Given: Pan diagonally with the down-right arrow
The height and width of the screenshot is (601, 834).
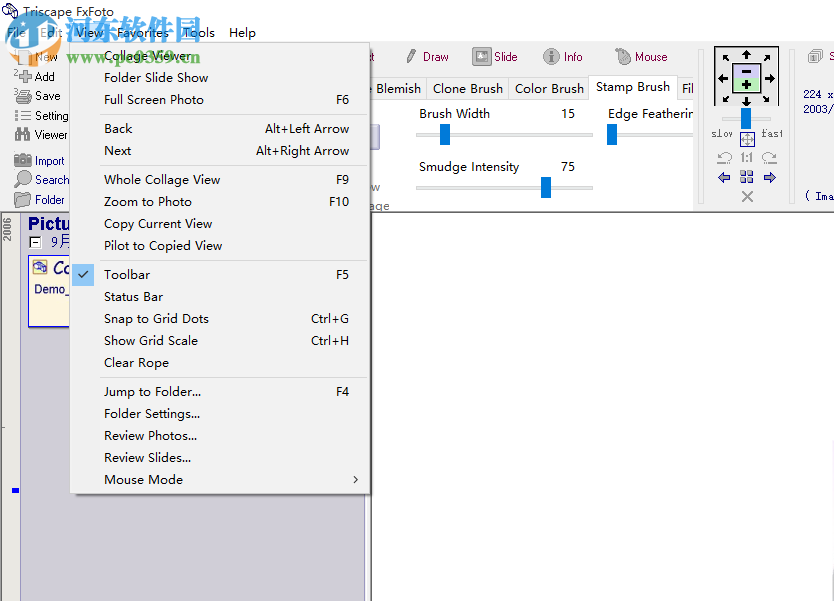Looking at the screenshot, I should coord(766,99).
